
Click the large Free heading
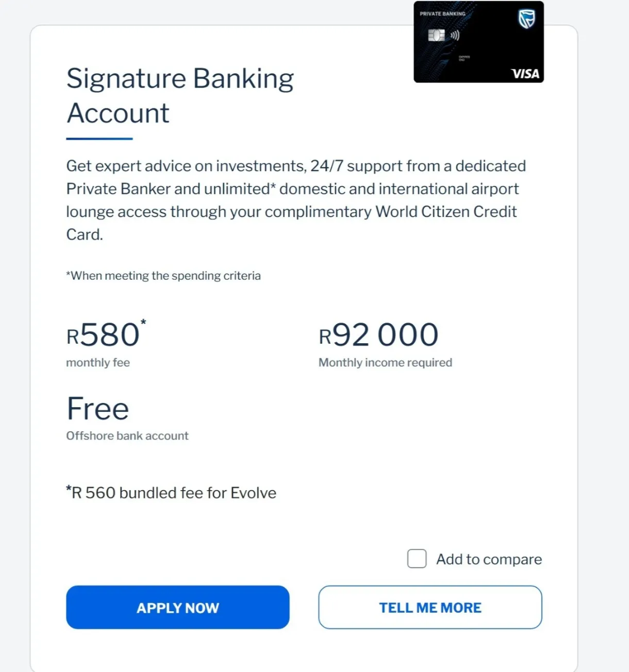[98, 409]
